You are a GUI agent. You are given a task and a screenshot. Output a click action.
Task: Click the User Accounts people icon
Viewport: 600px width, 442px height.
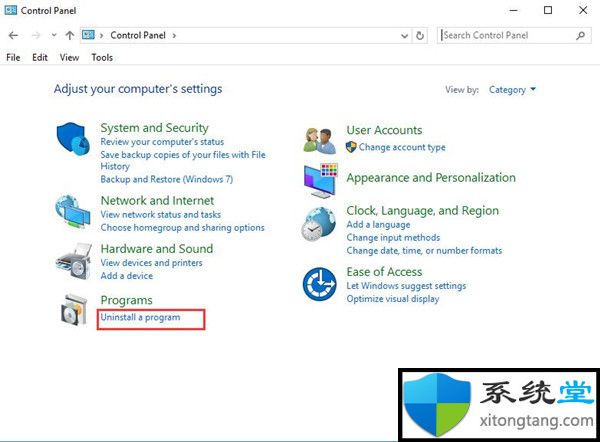coord(320,141)
